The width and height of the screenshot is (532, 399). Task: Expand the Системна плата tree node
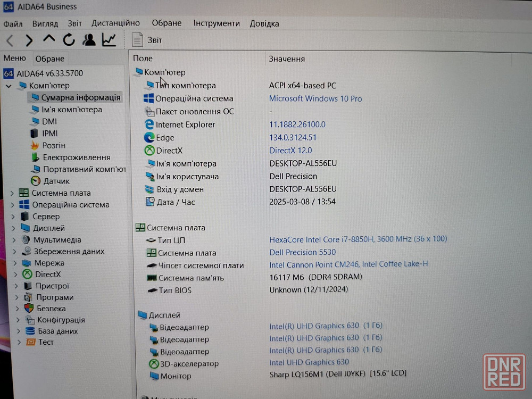(x=12, y=193)
